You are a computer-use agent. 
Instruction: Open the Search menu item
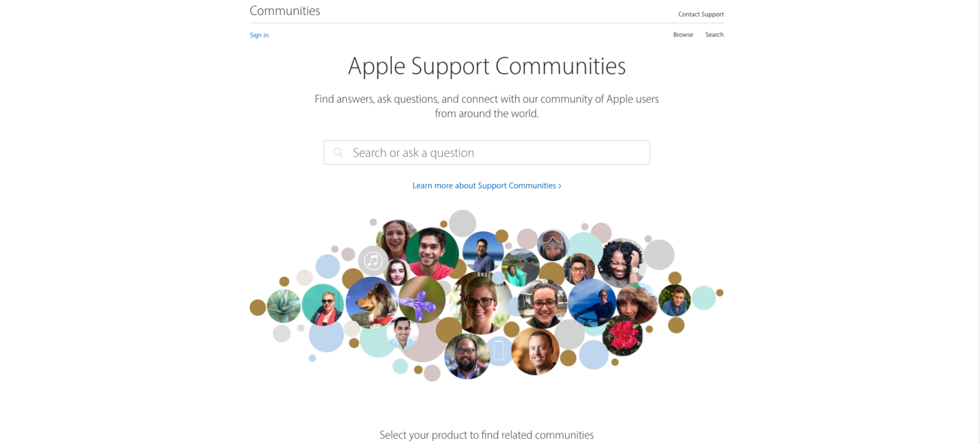click(714, 35)
